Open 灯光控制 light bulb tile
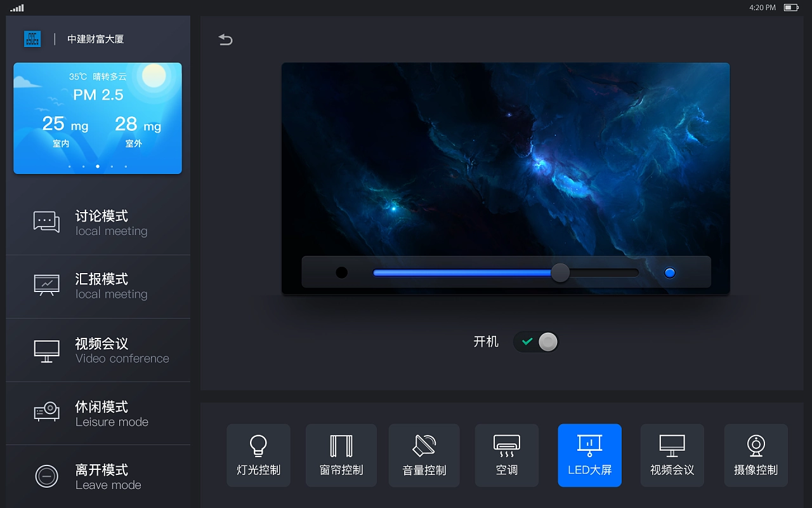This screenshot has height=508, width=812. pos(258,455)
